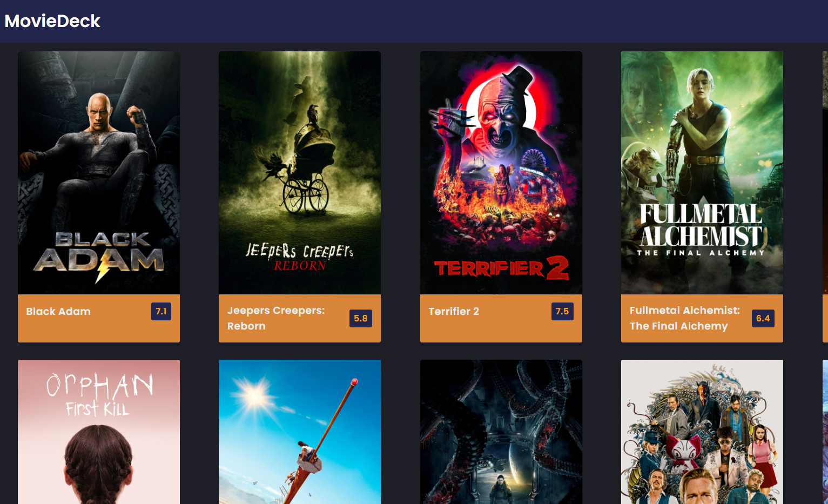Click the 5.8 rating badge
Viewport: 828px width, 504px height.
pyautogui.click(x=361, y=318)
